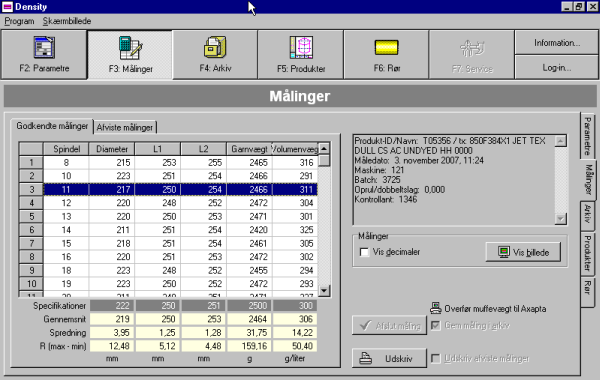600x380 pixels.
Task: Toggle the Vis decimaler checkbox
Action: point(364,252)
